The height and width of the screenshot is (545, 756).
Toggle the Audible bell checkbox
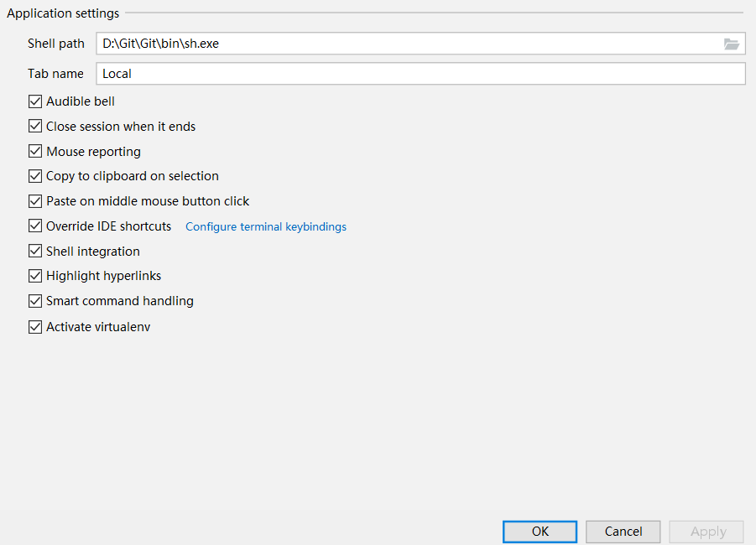(x=35, y=101)
